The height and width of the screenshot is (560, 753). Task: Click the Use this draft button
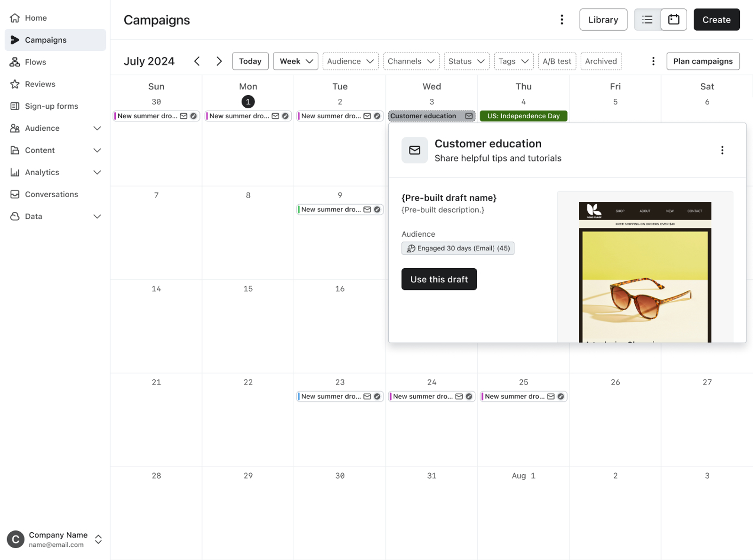[439, 279]
